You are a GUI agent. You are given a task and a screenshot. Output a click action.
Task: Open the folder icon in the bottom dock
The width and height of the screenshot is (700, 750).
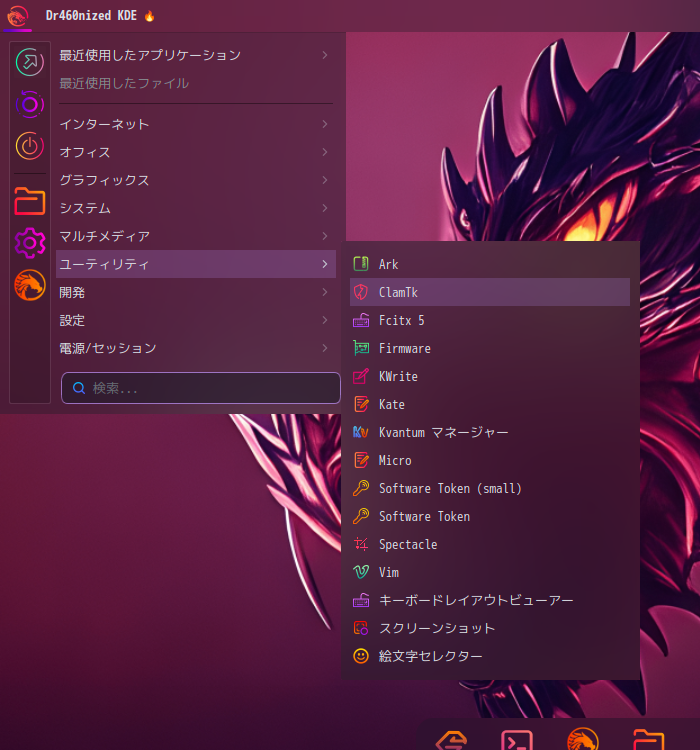pos(648,740)
